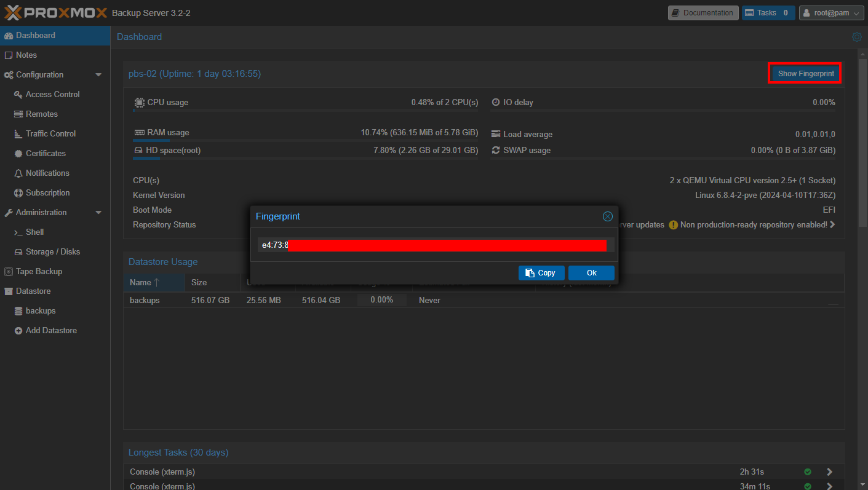Click Add Datastore
This screenshot has height=490, width=868.
[55, 331]
